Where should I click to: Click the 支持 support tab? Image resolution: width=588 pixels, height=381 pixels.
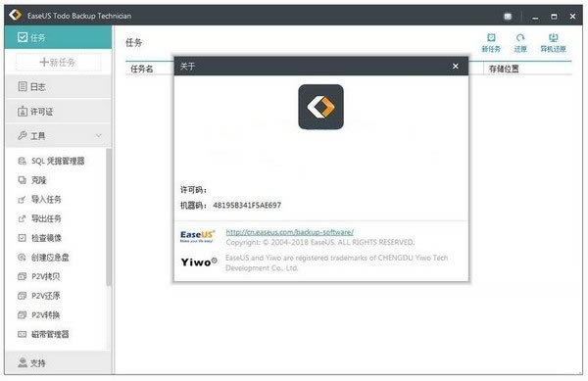pyautogui.click(x=59, y=362)
